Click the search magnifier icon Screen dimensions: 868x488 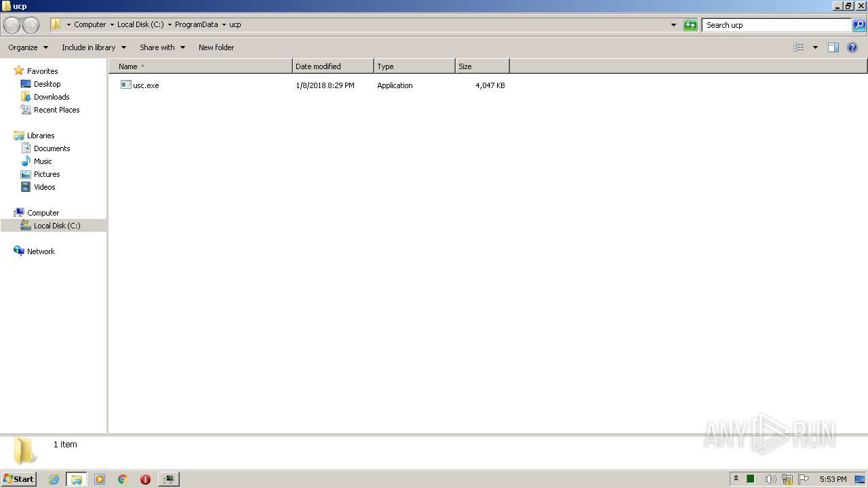click(859, 25)
